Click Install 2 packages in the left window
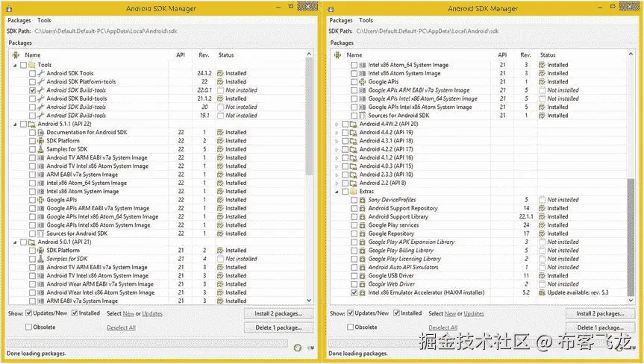The width and height of the screenshot is (644, 364). [x=278, y=313]
